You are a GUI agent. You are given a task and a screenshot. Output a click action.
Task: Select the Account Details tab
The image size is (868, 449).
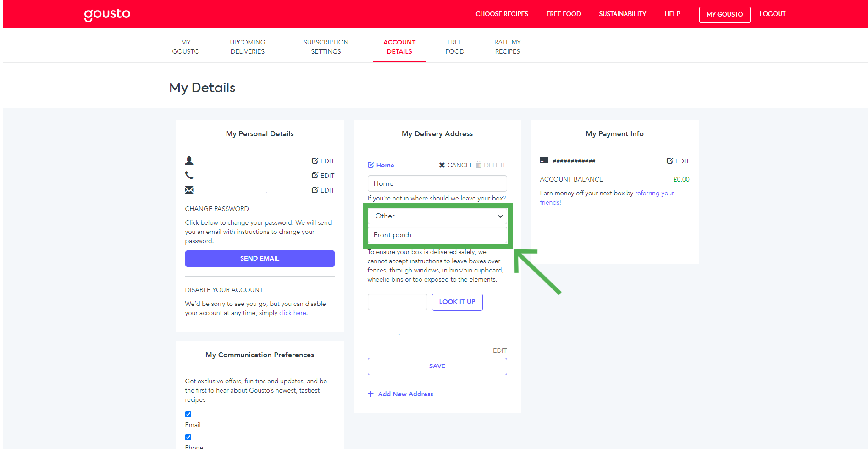(x=399, y=47)
